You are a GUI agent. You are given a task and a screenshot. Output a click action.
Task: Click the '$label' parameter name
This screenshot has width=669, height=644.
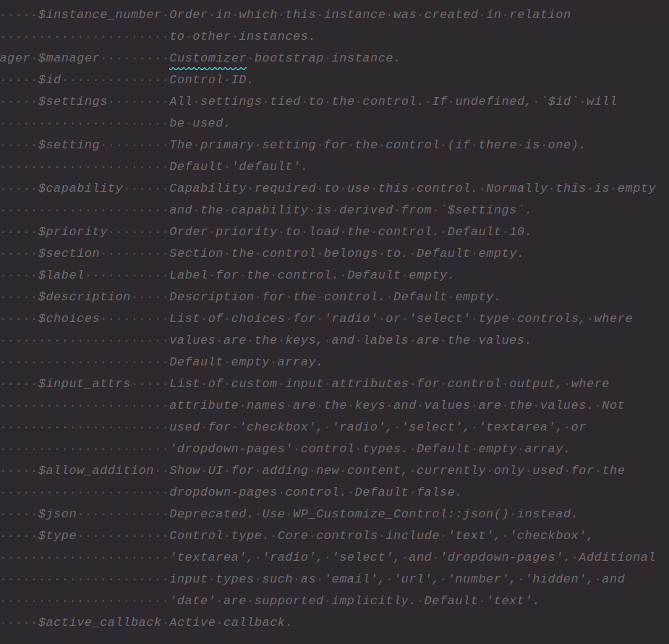(x=61, y=275)
